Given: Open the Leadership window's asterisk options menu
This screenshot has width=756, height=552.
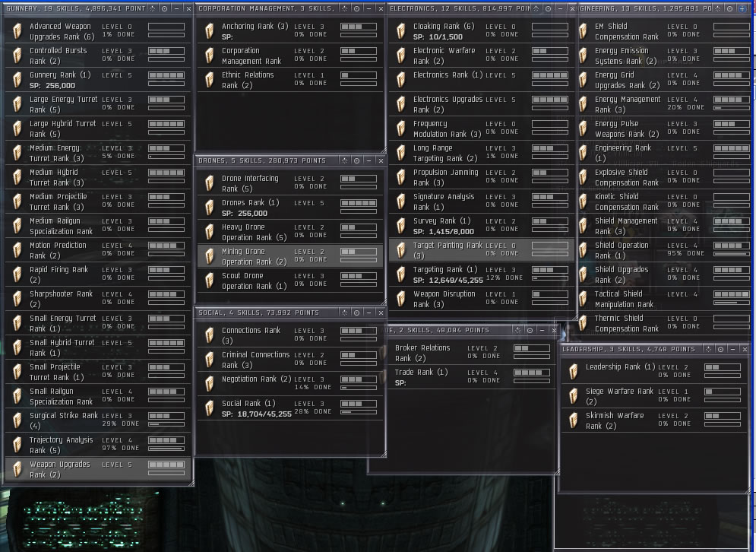Looking at the screenshot, I should pos(709,349).
